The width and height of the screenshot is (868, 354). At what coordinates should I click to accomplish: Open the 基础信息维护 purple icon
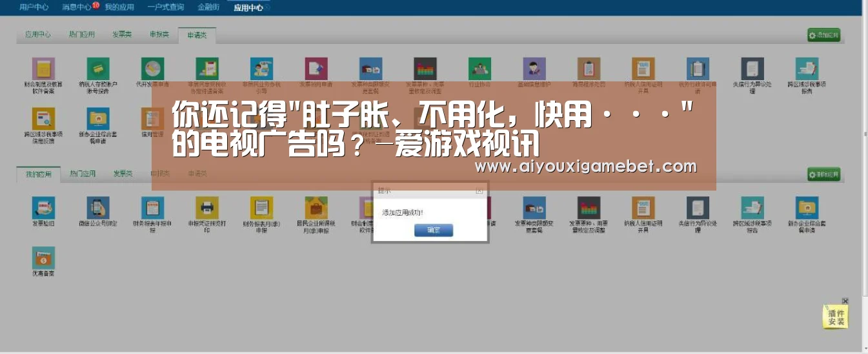pos(534,68)
